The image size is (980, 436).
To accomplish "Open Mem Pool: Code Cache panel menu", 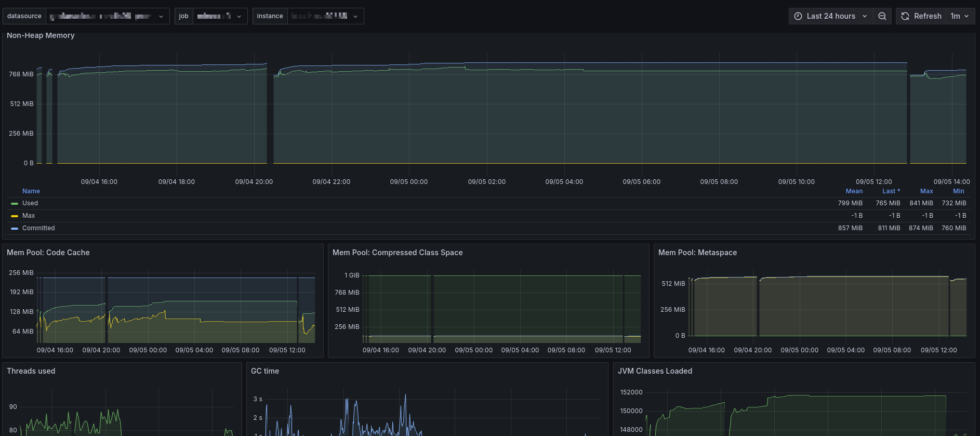I will point(48,253).
